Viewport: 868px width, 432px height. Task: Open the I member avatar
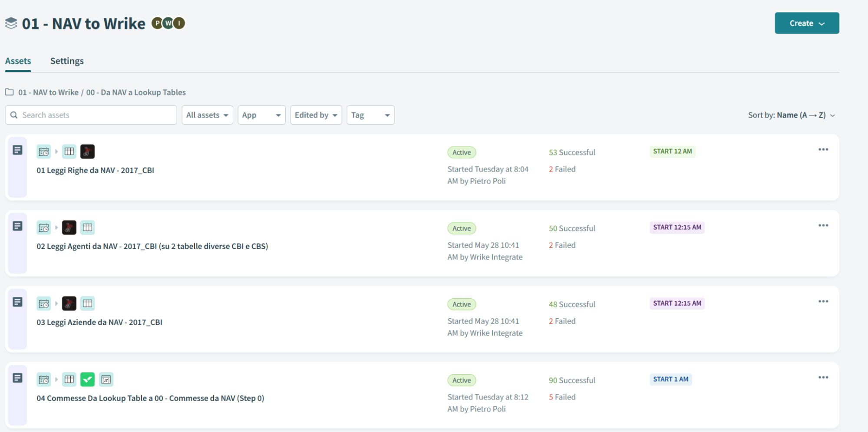pyautogui.click(x=179, y=23)
